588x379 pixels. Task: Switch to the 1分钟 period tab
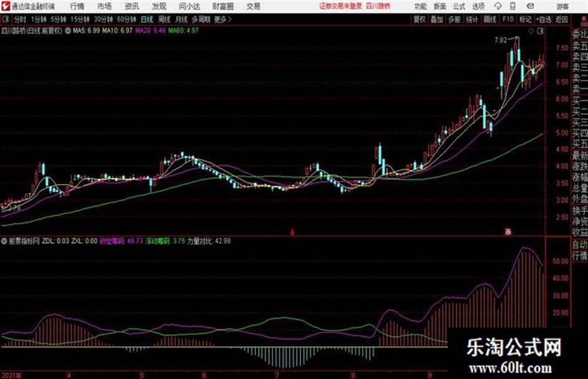pyautogui.click(x=39, y=19)
